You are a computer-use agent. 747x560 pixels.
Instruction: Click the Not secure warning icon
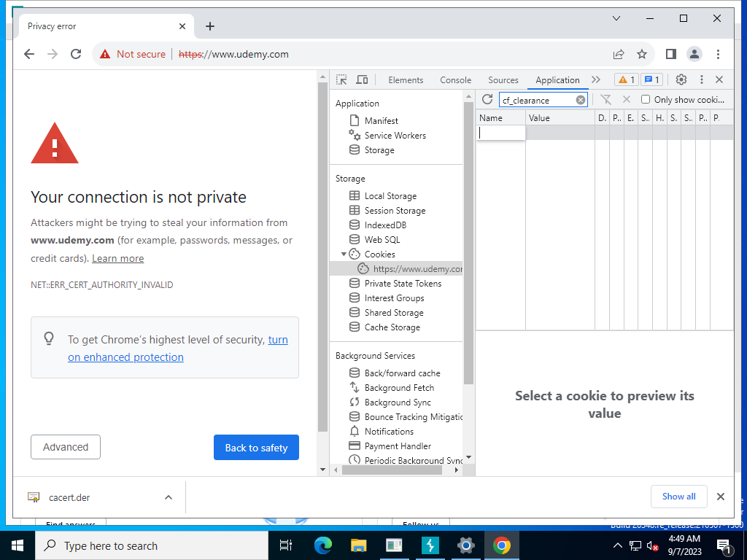(x=105, y=54)
